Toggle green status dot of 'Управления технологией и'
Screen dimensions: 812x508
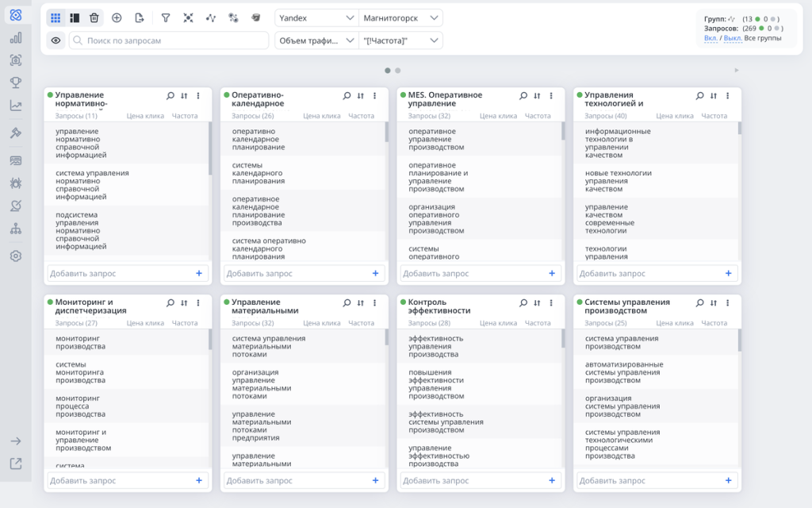click(580, 95)
